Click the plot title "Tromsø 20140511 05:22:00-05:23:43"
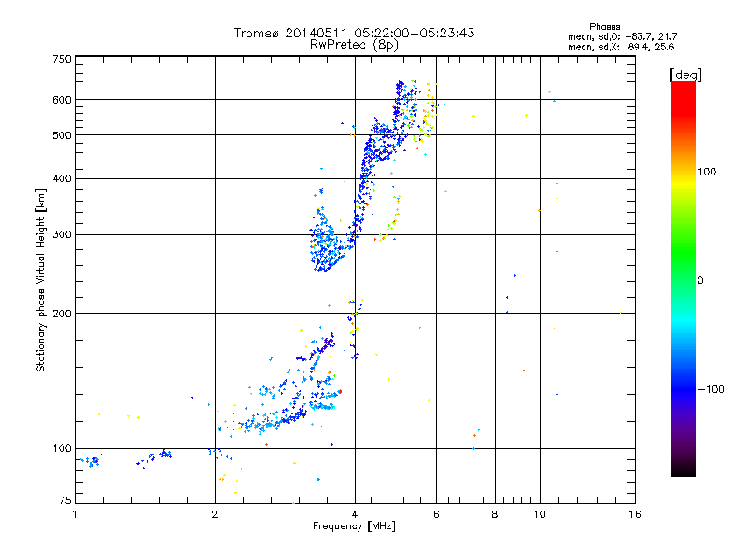Screen dimensions: 747x560 354,33
